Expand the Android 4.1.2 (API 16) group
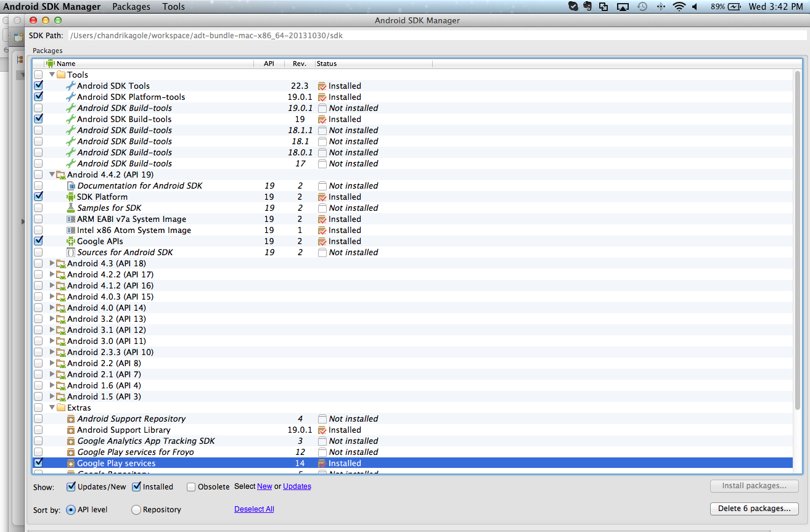This screenshot has width=810, height=532. click(52, 285)
